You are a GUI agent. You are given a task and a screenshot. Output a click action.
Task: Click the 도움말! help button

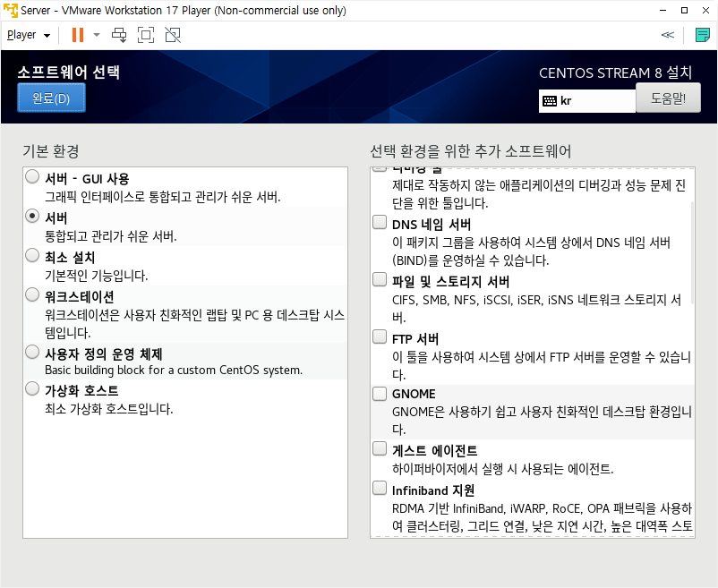point(668,98)
